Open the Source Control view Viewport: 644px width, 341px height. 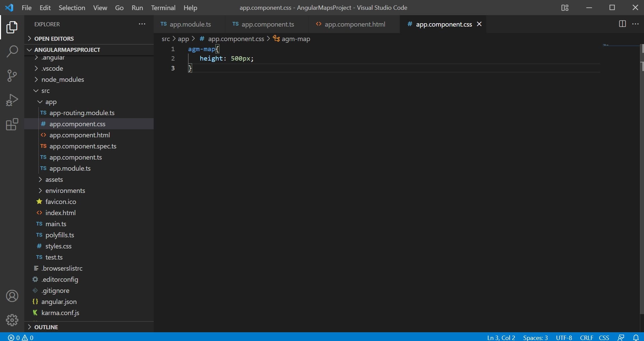[12, 76]
